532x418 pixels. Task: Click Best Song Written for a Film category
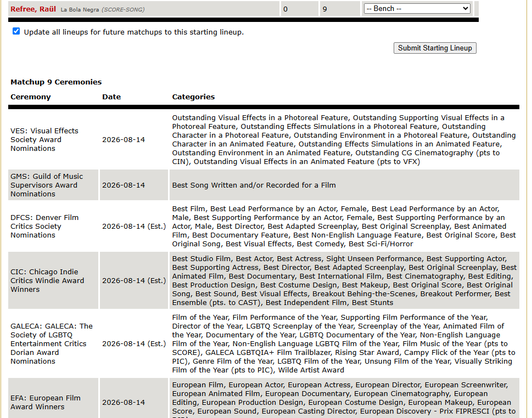coord(254,185)
